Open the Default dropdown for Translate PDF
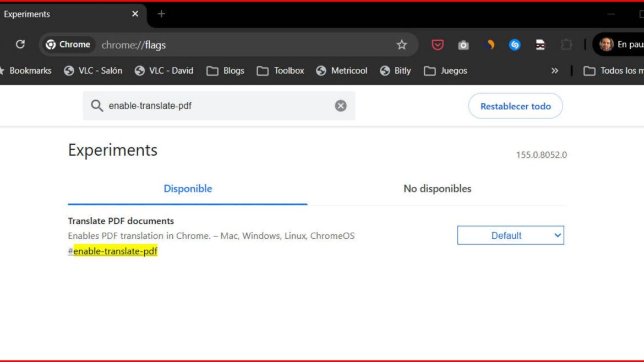644x362 pixels. (x=510, y=235)
